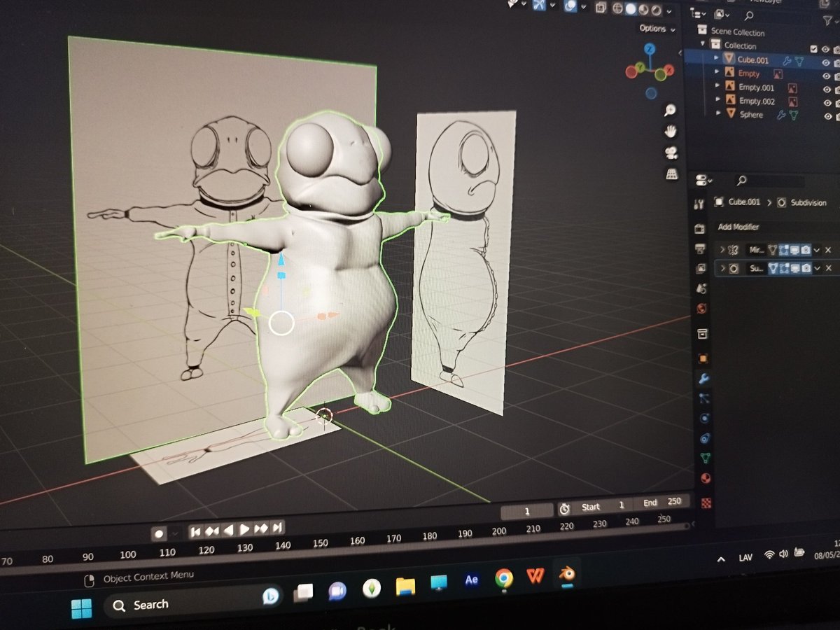Open After Effects from the taskbar
Screen dimensions: 840x630
pyautogui.click(x=472, y=580)
